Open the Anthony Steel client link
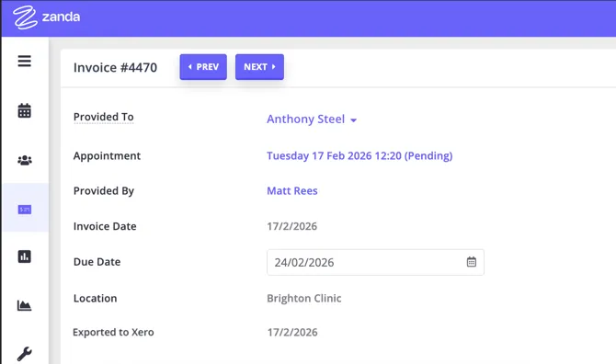Image resolution: width=616 pixels, height=364 pixels. click(x=305, y=119)
